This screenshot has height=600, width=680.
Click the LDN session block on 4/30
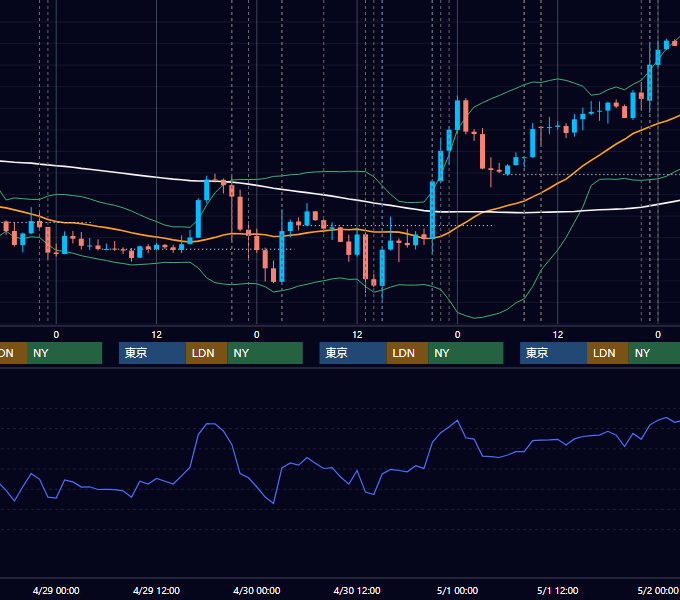(407, 353)
